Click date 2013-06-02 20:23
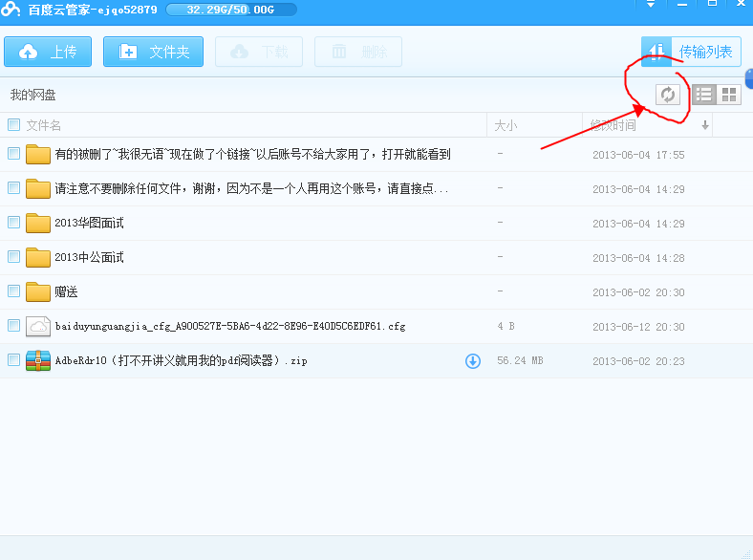Screen dimensions: 753x560 [638, 361]
